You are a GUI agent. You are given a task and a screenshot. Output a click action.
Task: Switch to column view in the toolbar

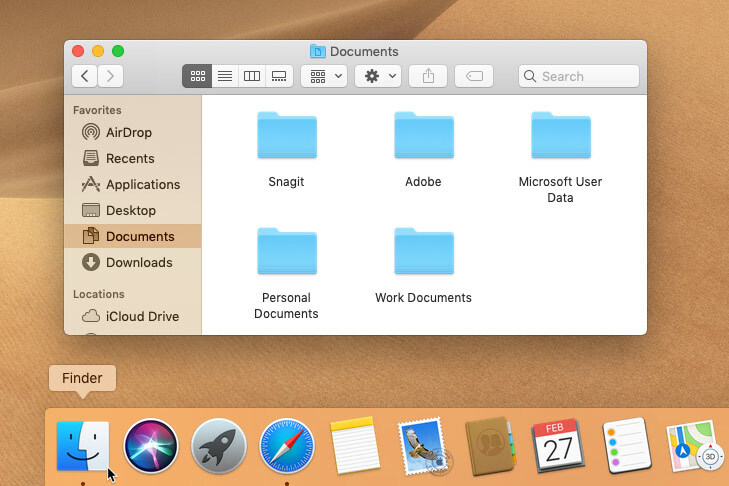click(x=252, y=76)
